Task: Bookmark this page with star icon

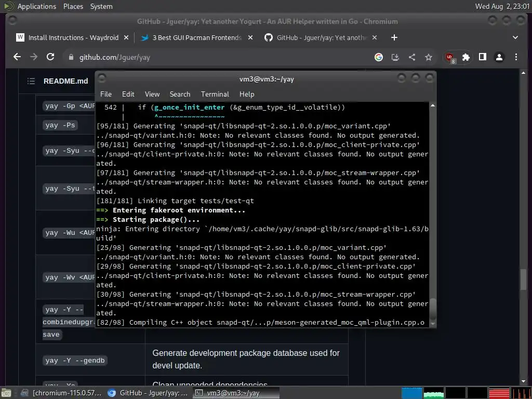Action: [429, 57]
